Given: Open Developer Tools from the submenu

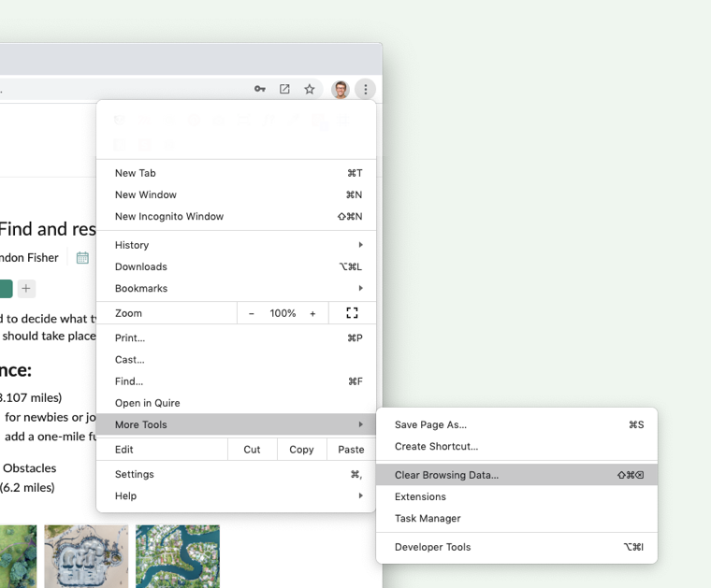Looking at the screenshot, I should pos(517,547).
